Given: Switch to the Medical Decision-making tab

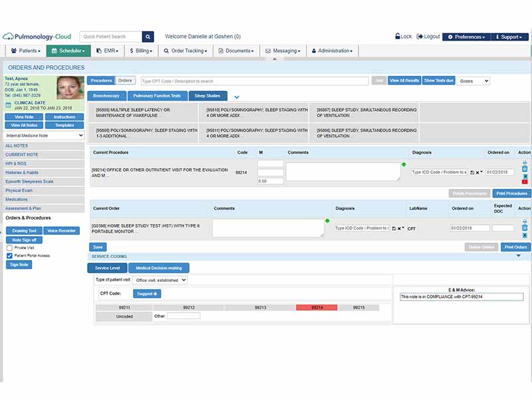Looking at the screenshot, I should 159,268.
